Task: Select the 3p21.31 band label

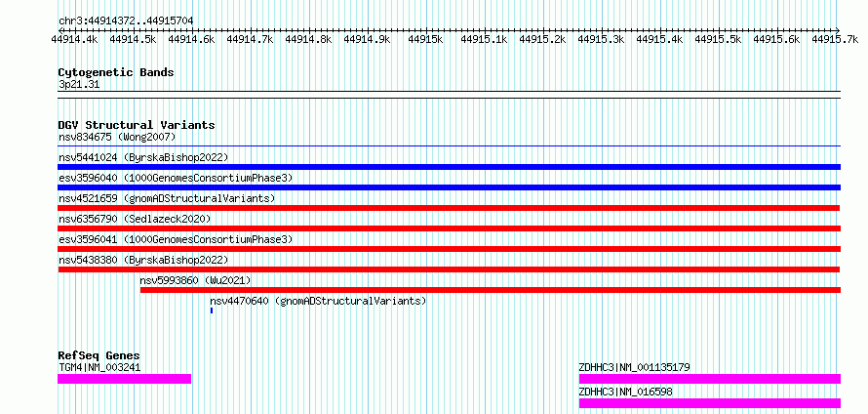Action: click(x=79, y=85)
